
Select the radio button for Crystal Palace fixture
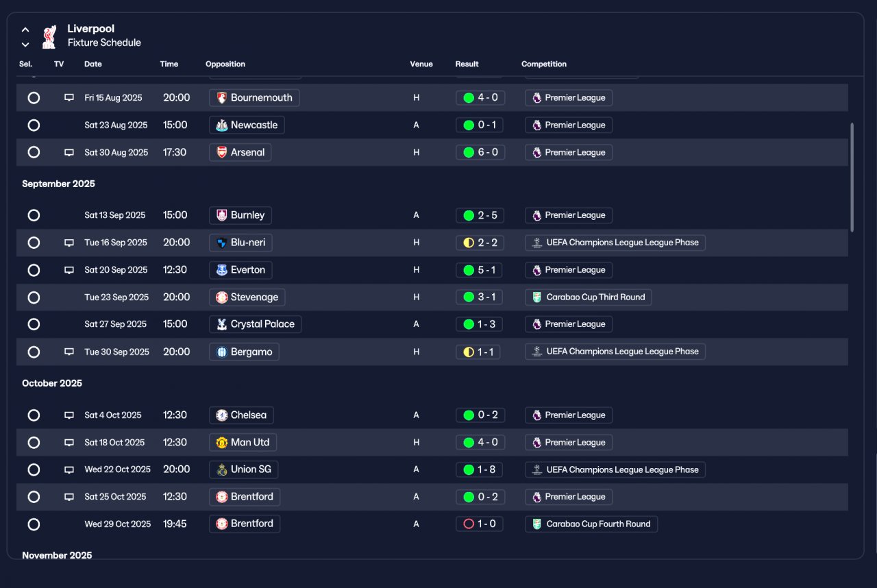click(34, 324)
